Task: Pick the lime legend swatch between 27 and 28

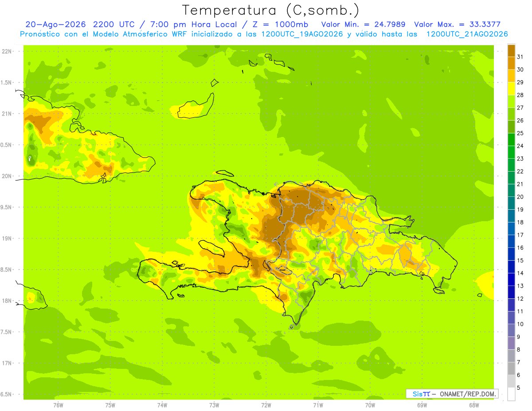Action: [511, 102]
